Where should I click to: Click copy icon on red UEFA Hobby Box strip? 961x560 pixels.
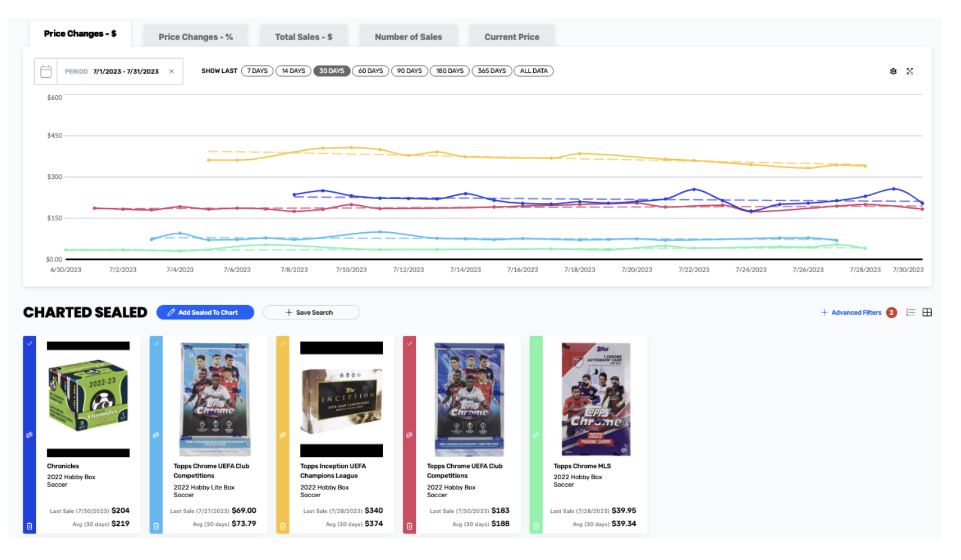(409, 435)
